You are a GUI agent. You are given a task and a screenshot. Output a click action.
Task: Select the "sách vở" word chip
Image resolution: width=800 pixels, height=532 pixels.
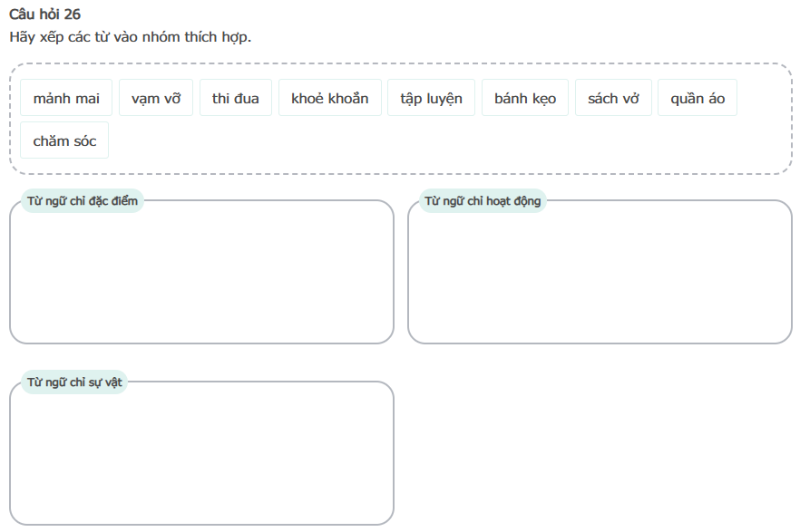[613, 98]
